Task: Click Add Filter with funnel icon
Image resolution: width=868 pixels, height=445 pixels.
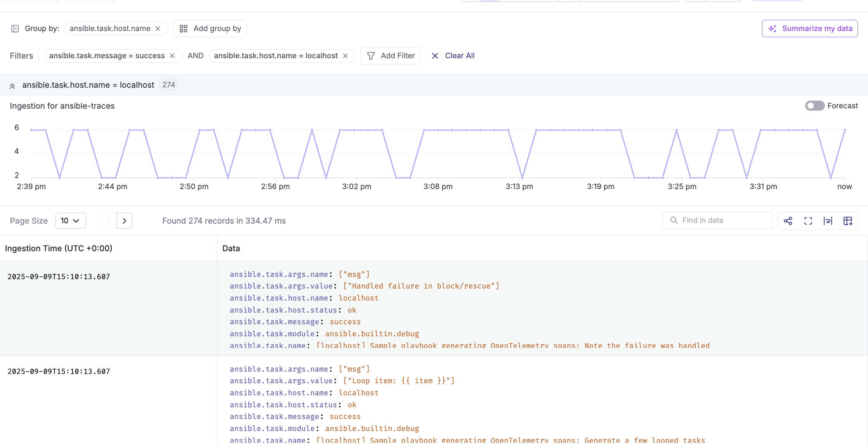Action: (x=391, y=56)
